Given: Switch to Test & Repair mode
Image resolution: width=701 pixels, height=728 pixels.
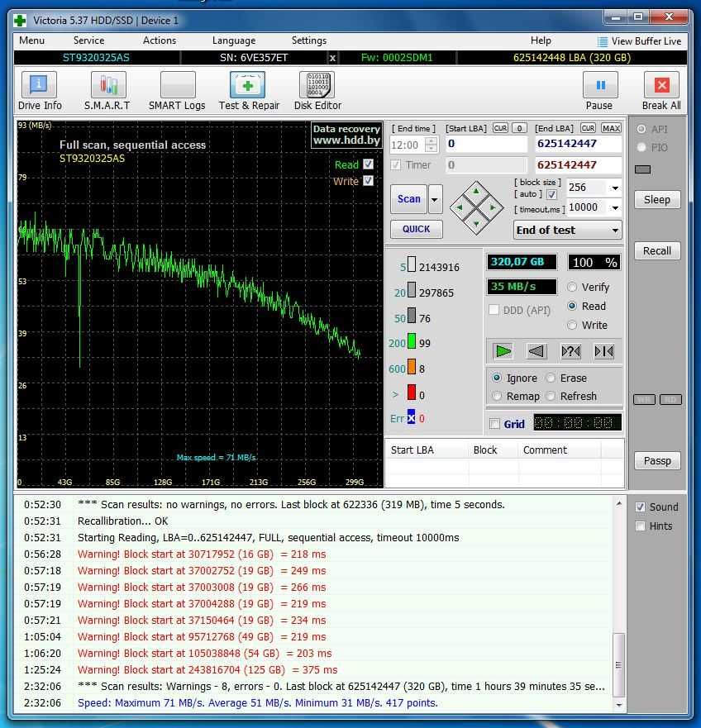Looking at the screenshot, I should pos(249,91).
